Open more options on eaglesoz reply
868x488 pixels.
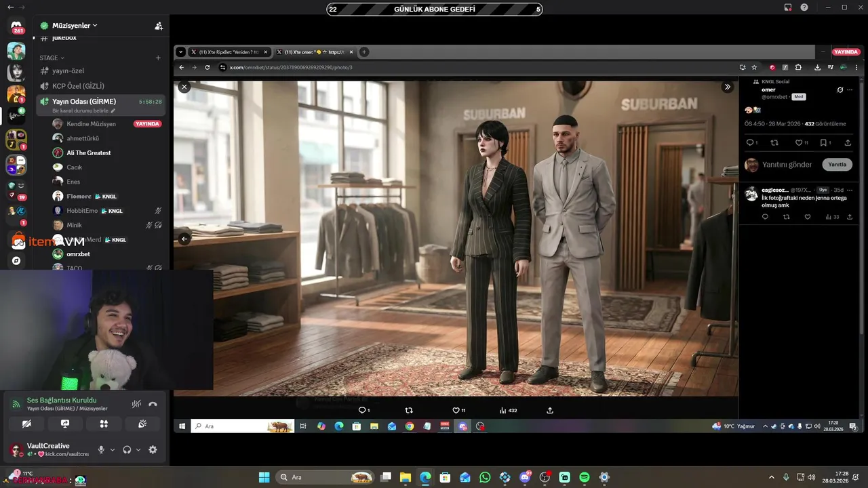point(850,190)
